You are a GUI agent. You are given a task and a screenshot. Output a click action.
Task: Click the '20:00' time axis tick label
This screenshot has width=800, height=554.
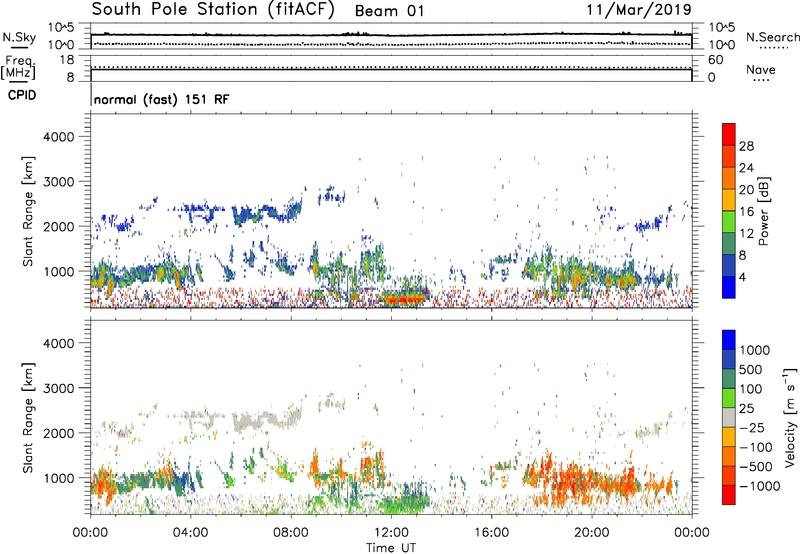pyautogui.click(x=592, y=533)
